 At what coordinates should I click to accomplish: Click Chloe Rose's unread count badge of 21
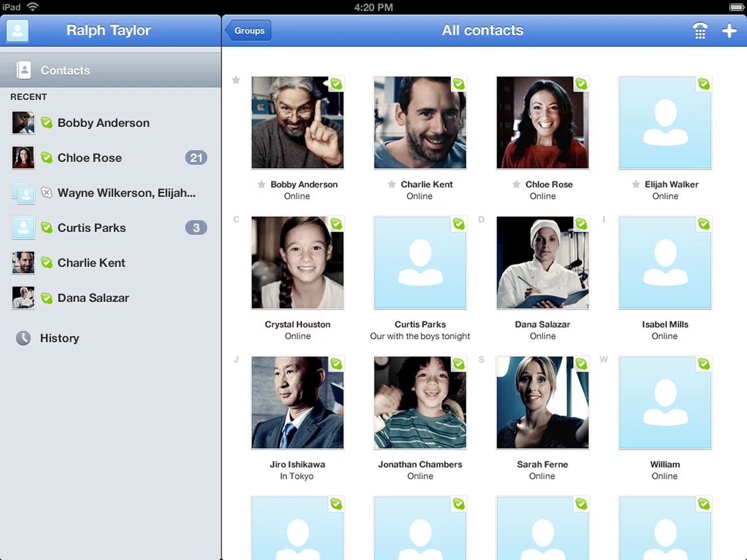coord(196,157)
